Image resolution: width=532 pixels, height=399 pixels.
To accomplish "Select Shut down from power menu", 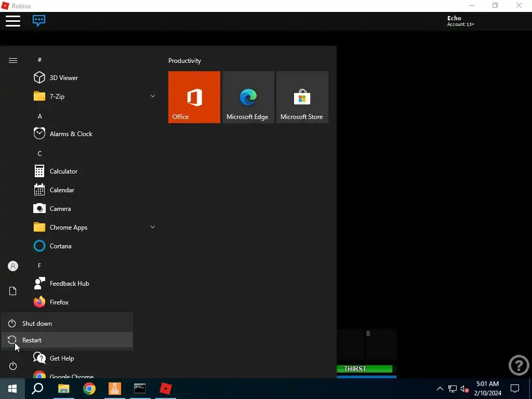I will (67, 323).
